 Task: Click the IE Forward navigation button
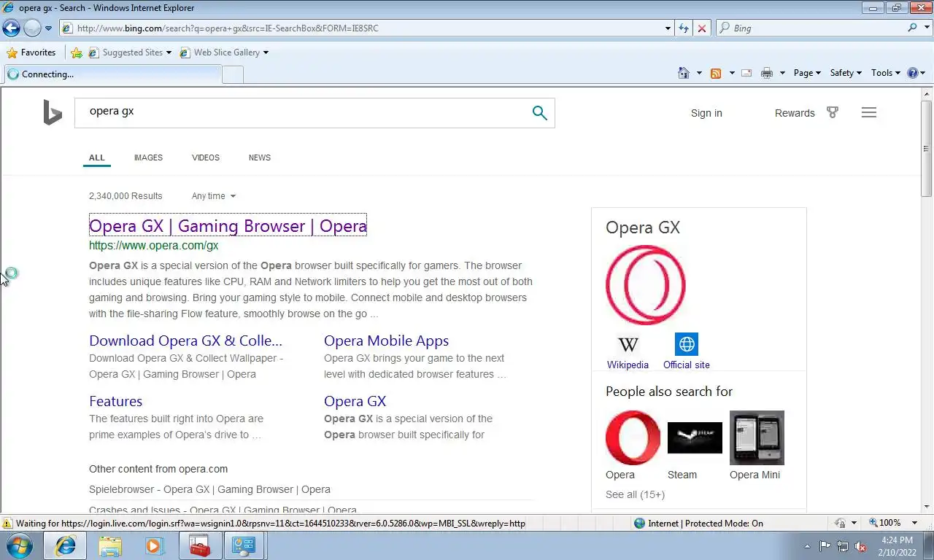32,28
